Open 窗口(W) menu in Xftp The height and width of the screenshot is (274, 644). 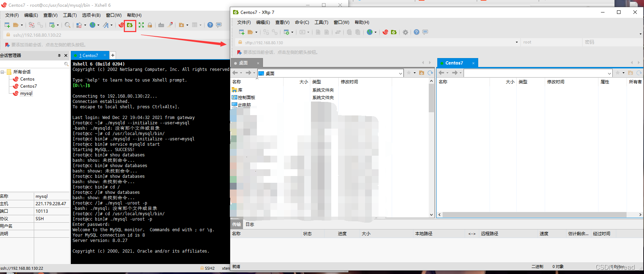pyautogui.click(x=341, y=22)
